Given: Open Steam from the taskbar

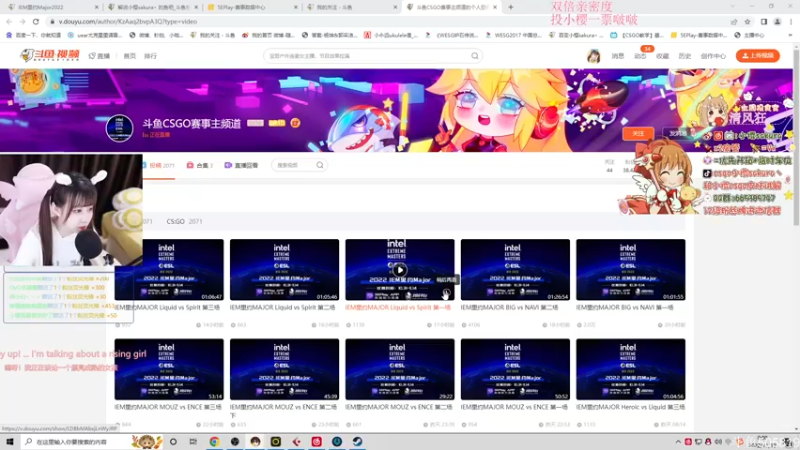Looking at the screenshot, I should coord(357,441).
